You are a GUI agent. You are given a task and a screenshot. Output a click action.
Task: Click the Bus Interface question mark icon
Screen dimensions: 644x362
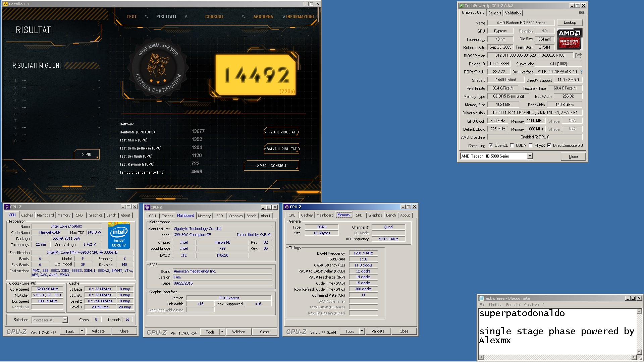581,72
